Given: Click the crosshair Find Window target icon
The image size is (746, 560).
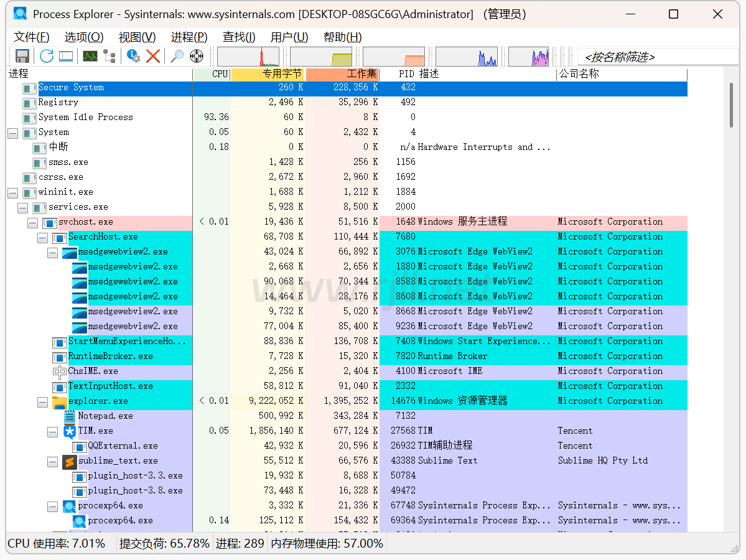Looking at the screenshot, I should tap(197, 56).
